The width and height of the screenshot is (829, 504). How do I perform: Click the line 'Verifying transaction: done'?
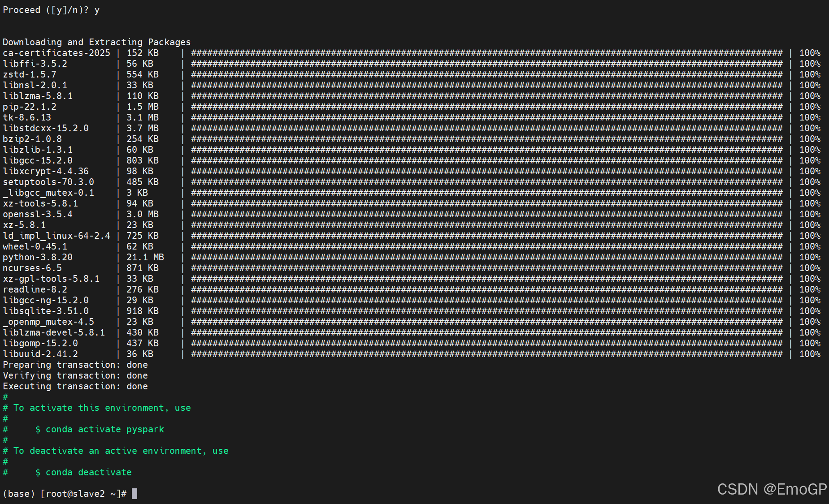(x=75, y=375)
